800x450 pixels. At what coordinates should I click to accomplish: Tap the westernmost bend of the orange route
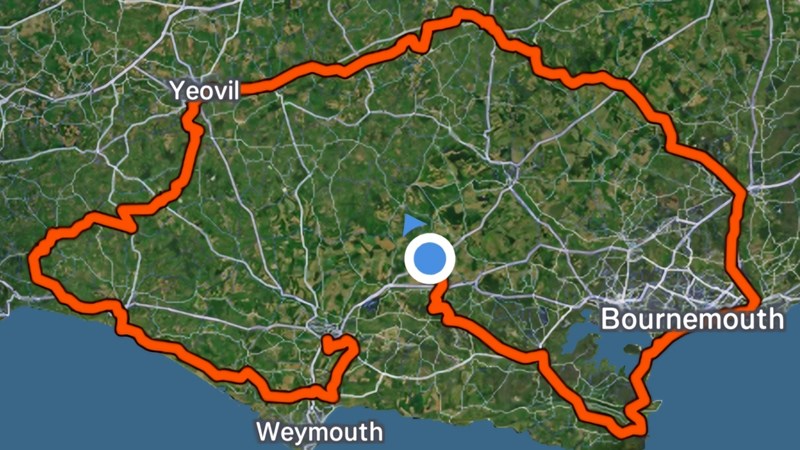tap(34, 260)
